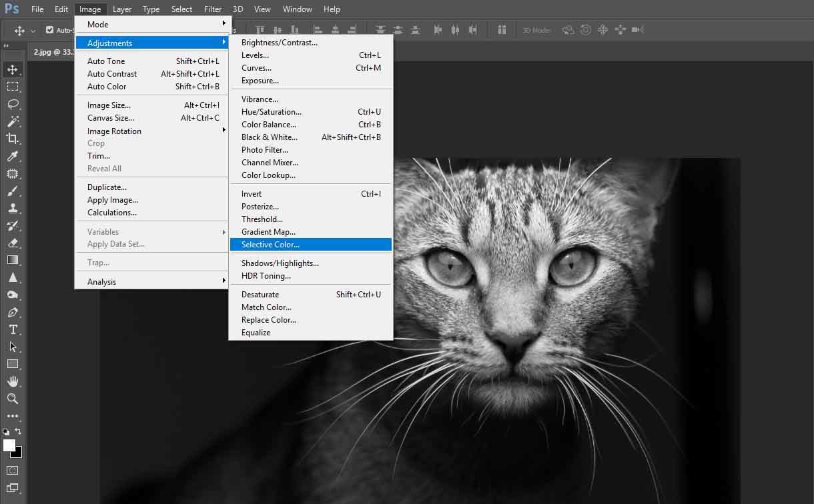Choose Selective Color adjustment

pos(311,245)
